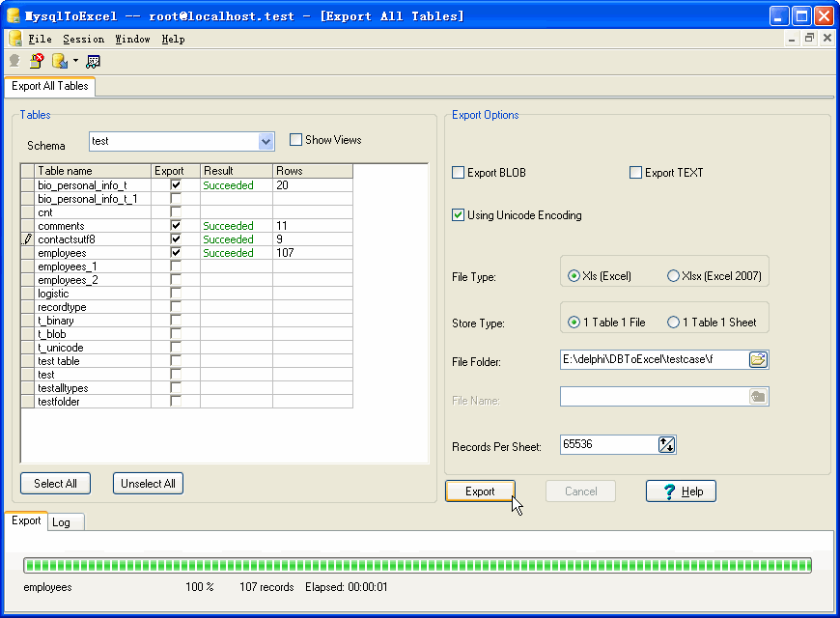Click the export database toolbar icon
Image resolution: width=840 pixels, height=618 pixels.
click(59, 61)
